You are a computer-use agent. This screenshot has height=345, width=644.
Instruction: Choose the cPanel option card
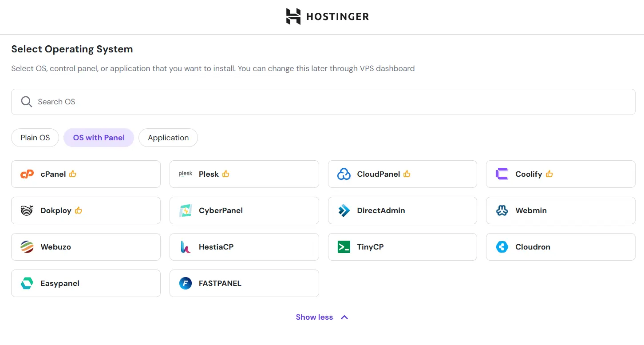(x=86, y=174)
